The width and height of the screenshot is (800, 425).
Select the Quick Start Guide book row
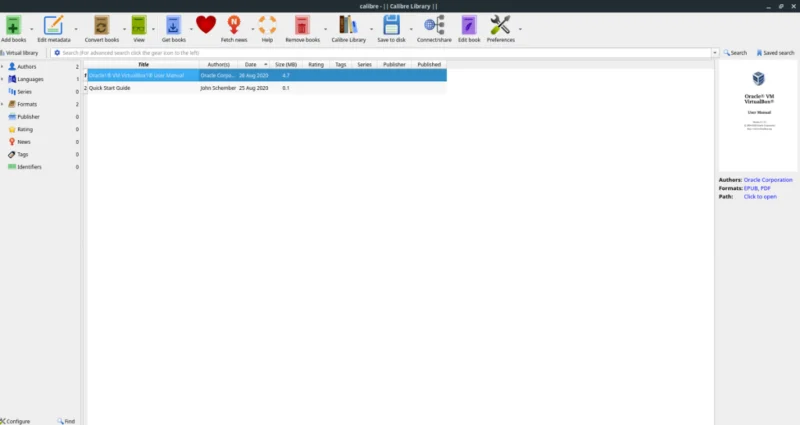267,88
